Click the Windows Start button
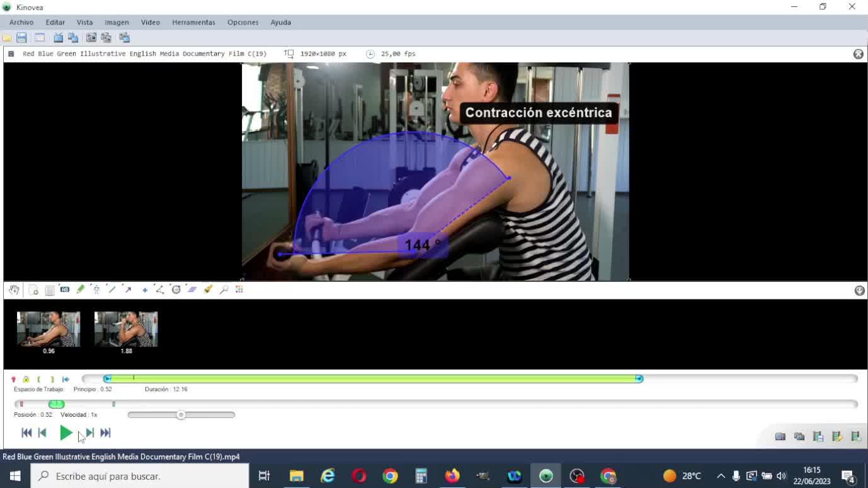The image size is (868, 488). pyautogui.click(x=15, y=476)
